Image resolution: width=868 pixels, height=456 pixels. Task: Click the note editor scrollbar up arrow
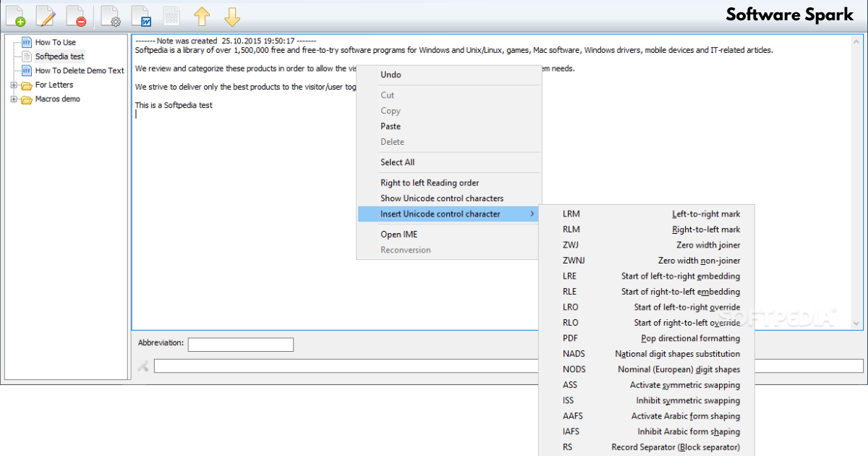click(x=858, y=41)
